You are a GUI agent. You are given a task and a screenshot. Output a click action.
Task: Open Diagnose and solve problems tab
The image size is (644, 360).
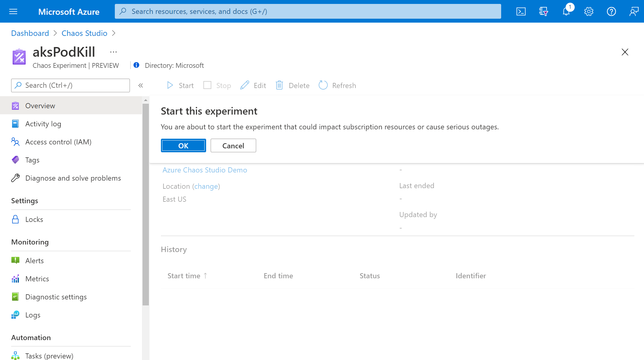[73, 178]
